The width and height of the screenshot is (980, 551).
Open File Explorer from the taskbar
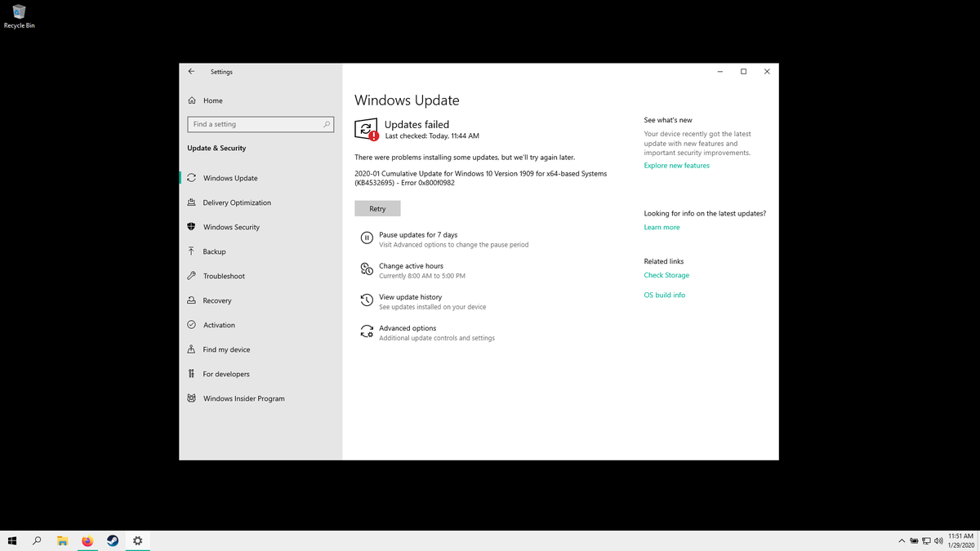coord(62,540)
